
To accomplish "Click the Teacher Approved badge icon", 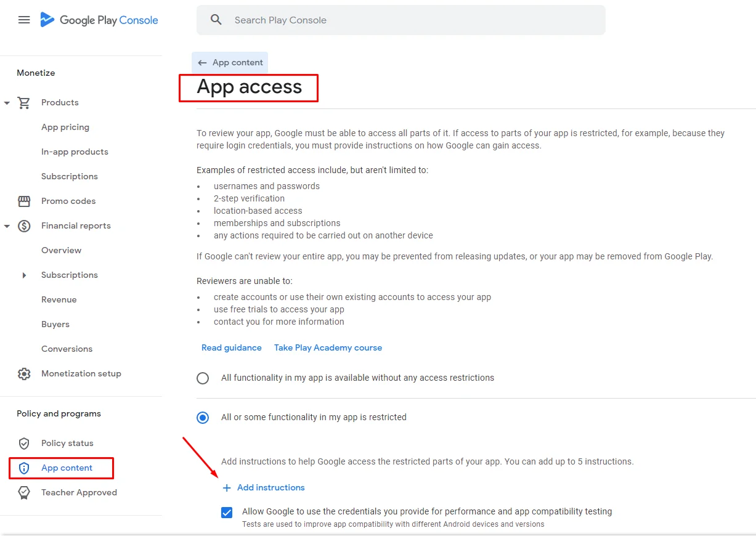I will pyautogui.click(x=24, y=492).
